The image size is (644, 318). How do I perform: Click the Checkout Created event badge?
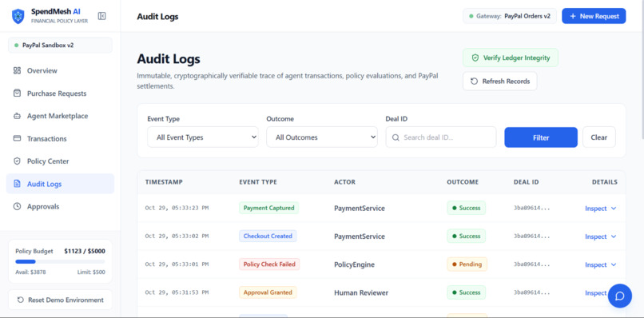coord(268,237)
